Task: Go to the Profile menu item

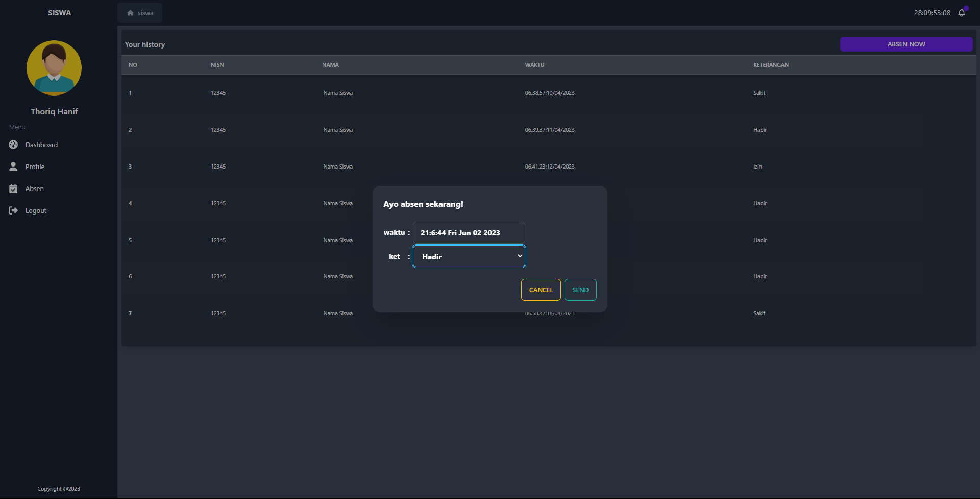Action: [35, 167]
